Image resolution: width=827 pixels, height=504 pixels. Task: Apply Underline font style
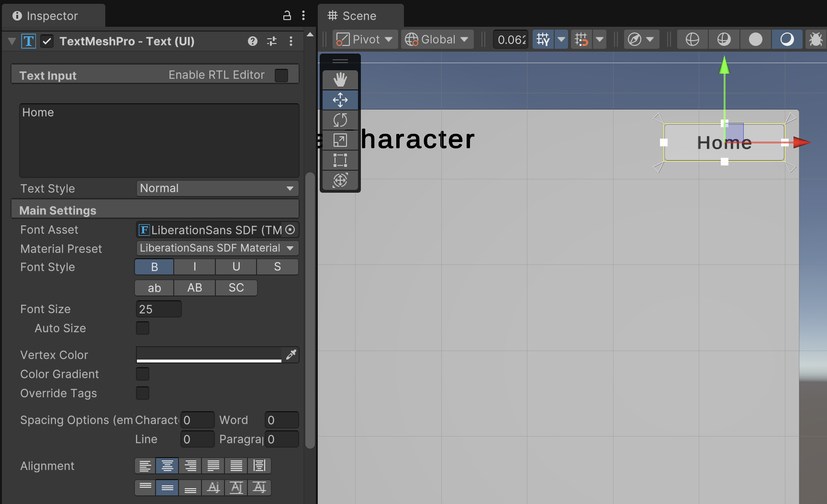[x=236, y=267]
